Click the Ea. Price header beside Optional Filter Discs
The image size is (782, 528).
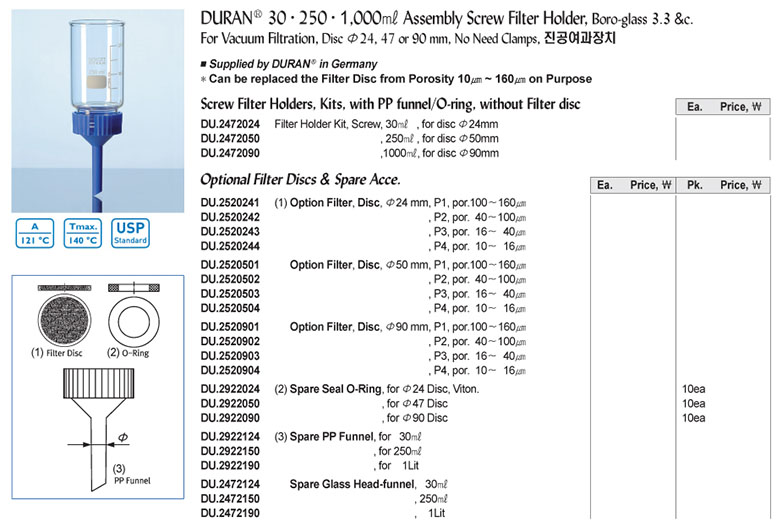(632, 185)
